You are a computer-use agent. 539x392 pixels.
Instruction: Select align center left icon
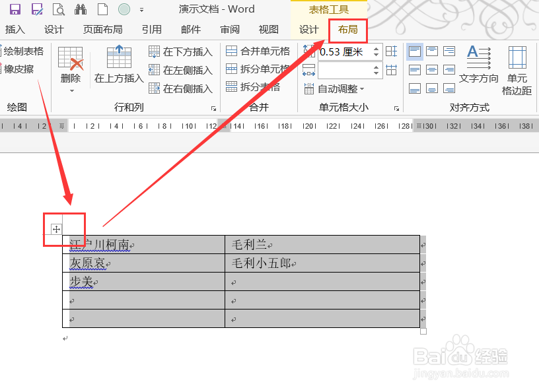click(415, 70)
